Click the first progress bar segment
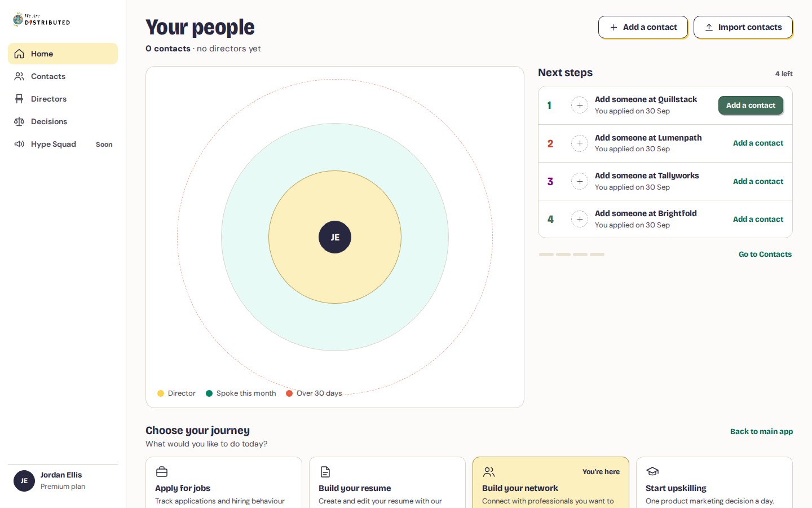The image size is (812, 508). coord(546,255)
